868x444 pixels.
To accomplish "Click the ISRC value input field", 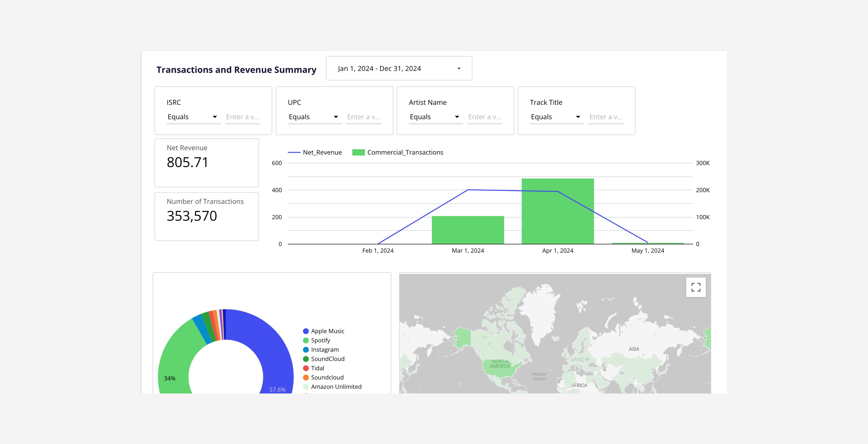I will pos(243,117).
